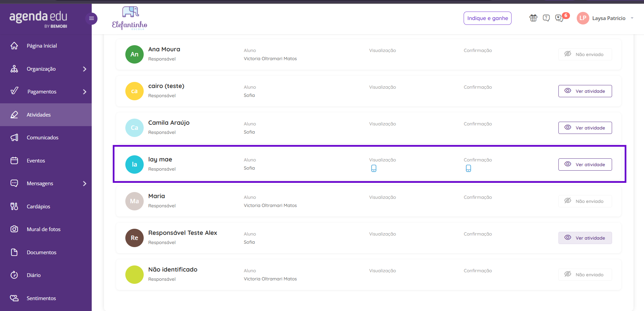The image size is (644, 311).
Task: Click the Laysa Patricio username
Action: click(x=609, y=18)
